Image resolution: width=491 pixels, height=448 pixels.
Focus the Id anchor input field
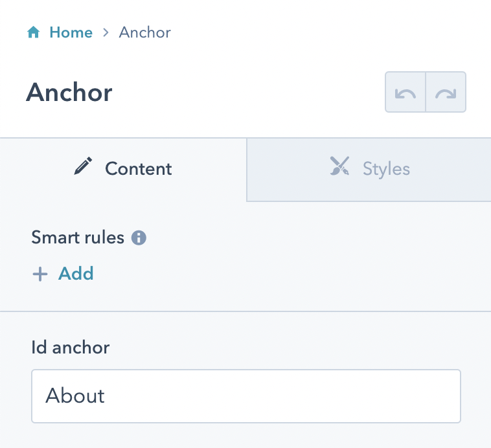coord(246,396)
